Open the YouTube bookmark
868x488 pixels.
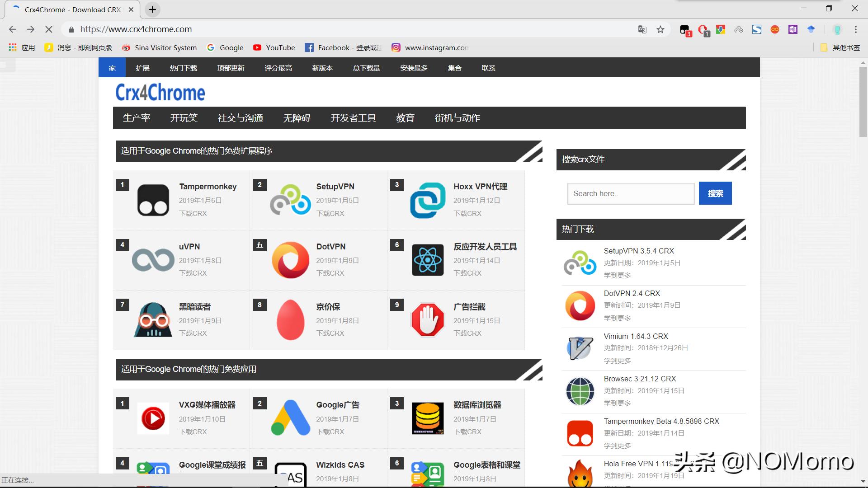pyautogui.click(x=274, y=47)
